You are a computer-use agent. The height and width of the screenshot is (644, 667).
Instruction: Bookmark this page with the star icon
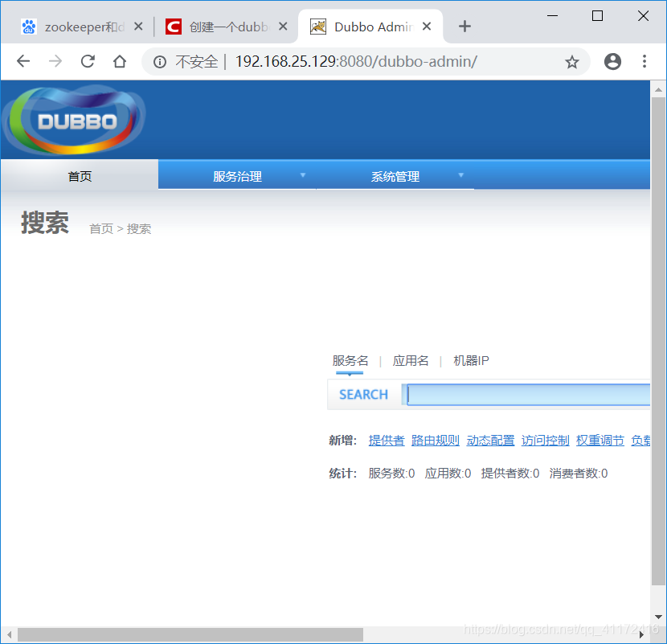click(x=573, y=61)
